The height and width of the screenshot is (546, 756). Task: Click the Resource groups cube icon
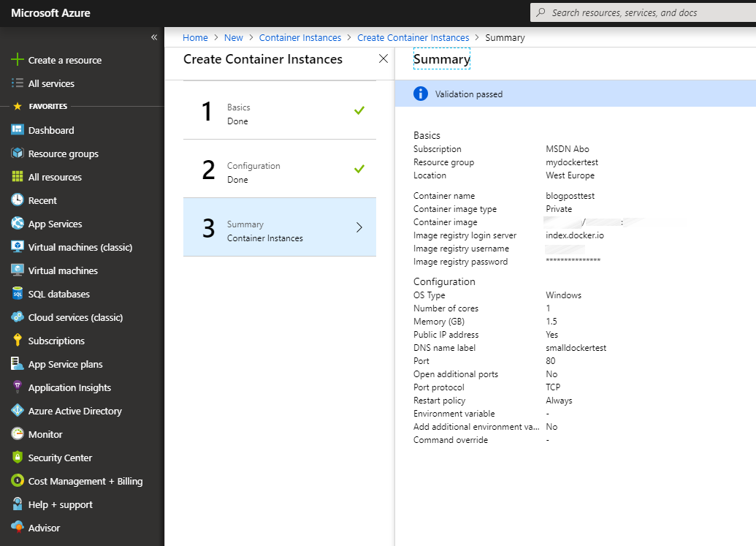[x=18, y=153]
